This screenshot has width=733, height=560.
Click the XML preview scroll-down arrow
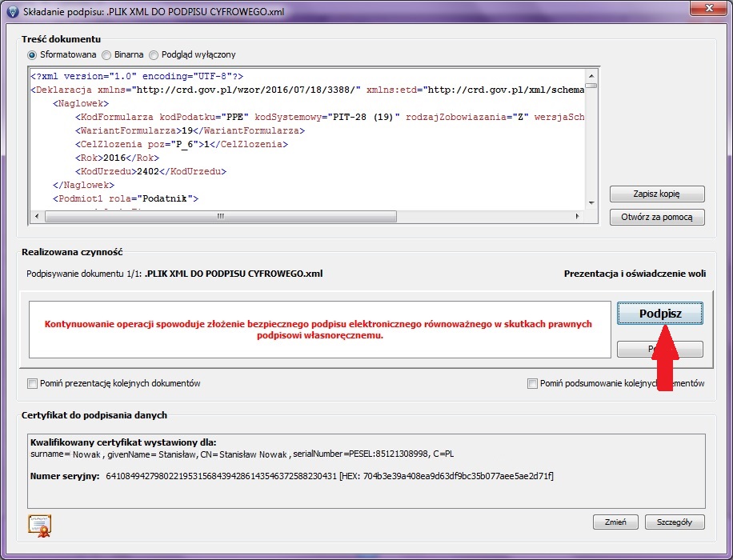point(591,203)
